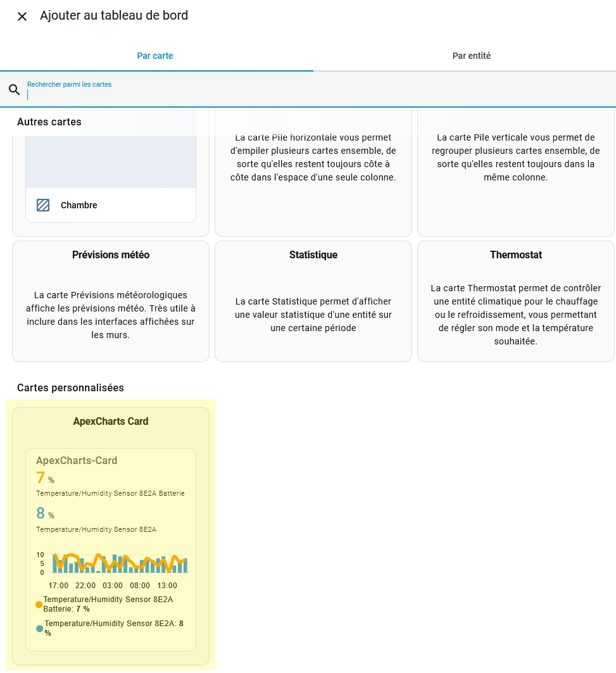Toggle the teal Sensor 8E2A legend marker
616x673 pixels.
(x=40, y=629)
